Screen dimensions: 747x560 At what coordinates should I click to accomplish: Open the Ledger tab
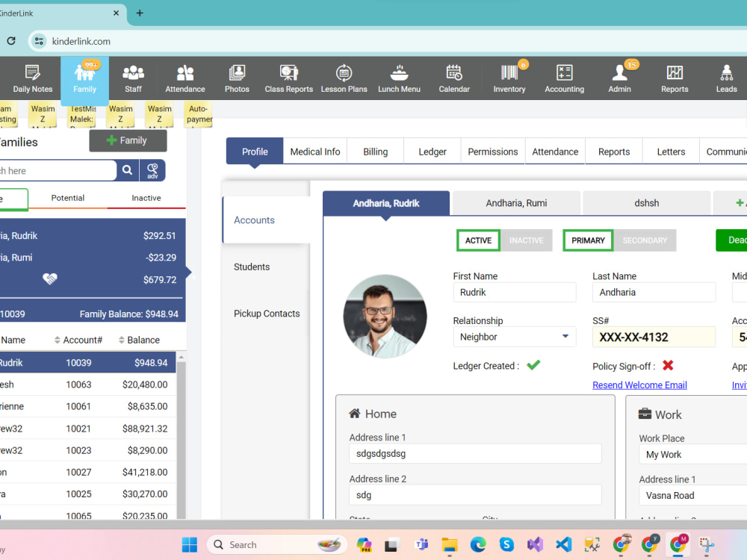tap(432, 152)
